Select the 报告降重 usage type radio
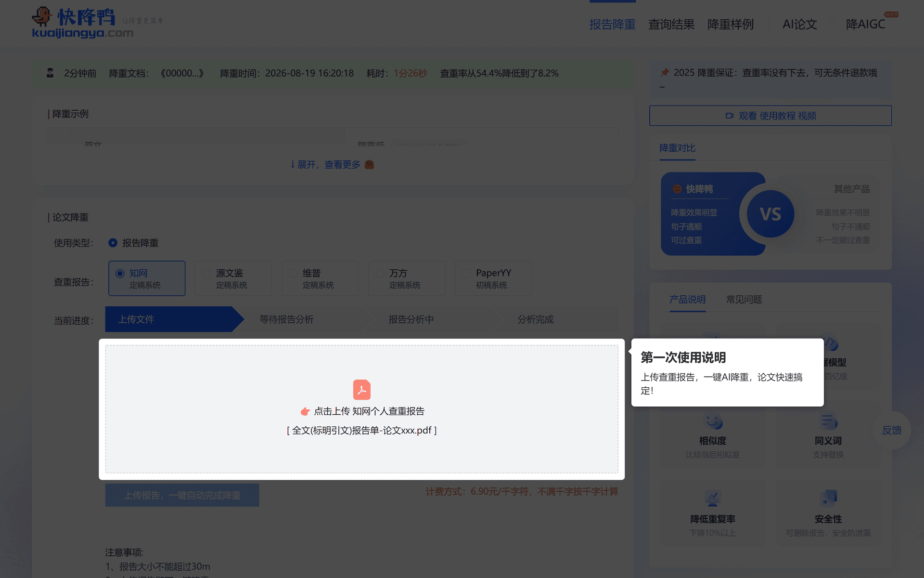Image resolution: width=924 pixels, height=578 pixels. pyautogui.click(x=113, y=243)
